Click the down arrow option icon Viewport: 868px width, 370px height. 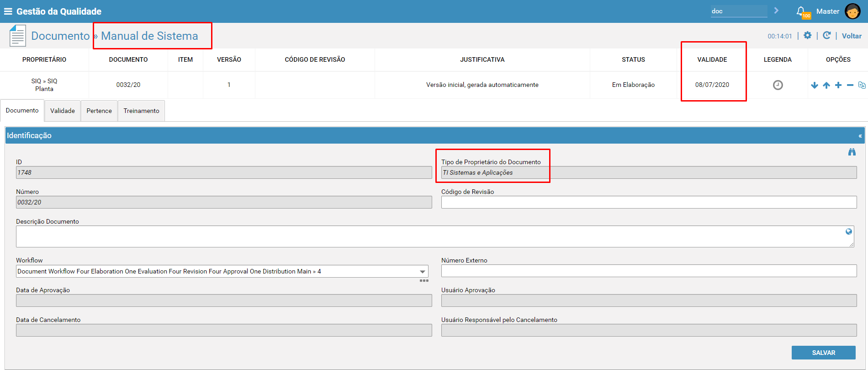[814, 85]
